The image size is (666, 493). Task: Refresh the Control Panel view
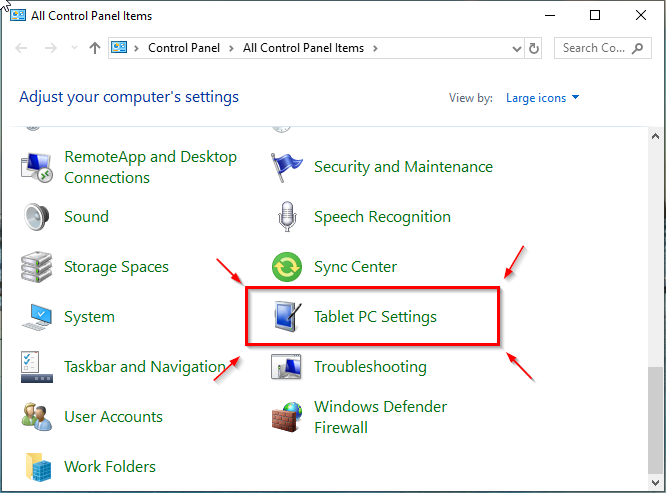point(534,48)
